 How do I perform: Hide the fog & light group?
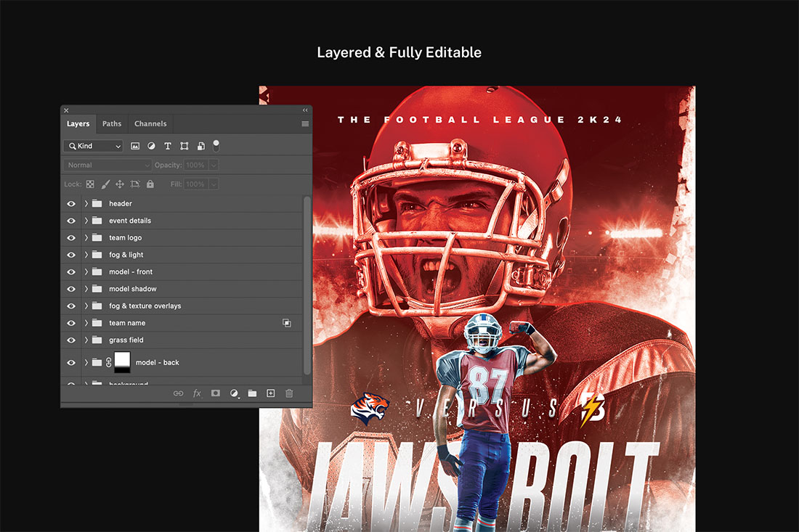click(71, 255)
